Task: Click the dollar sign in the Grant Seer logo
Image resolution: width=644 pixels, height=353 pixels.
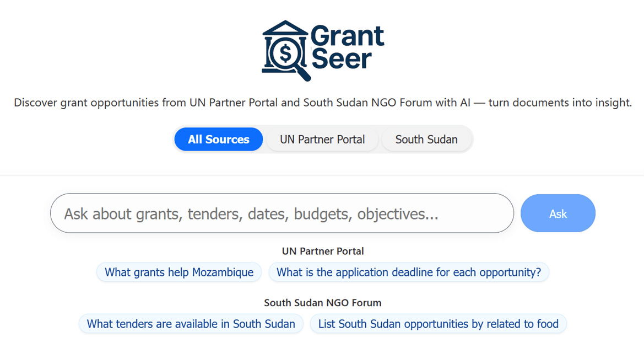Action: [285, 54]
